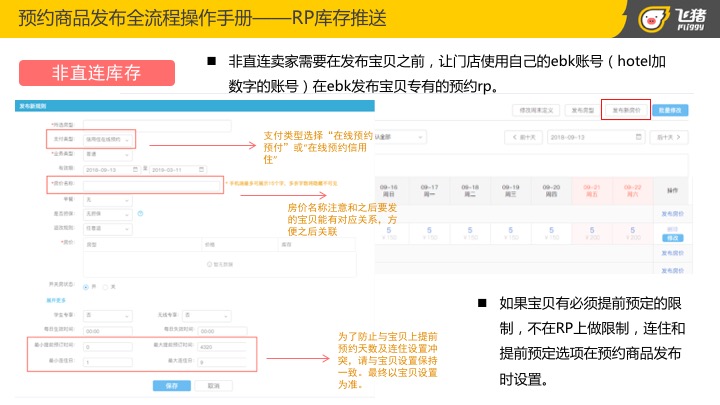The width and height of the screenshot is (720, 405).
Task: Click the blue 批量修改 button
Action: [x=670, y=110]
